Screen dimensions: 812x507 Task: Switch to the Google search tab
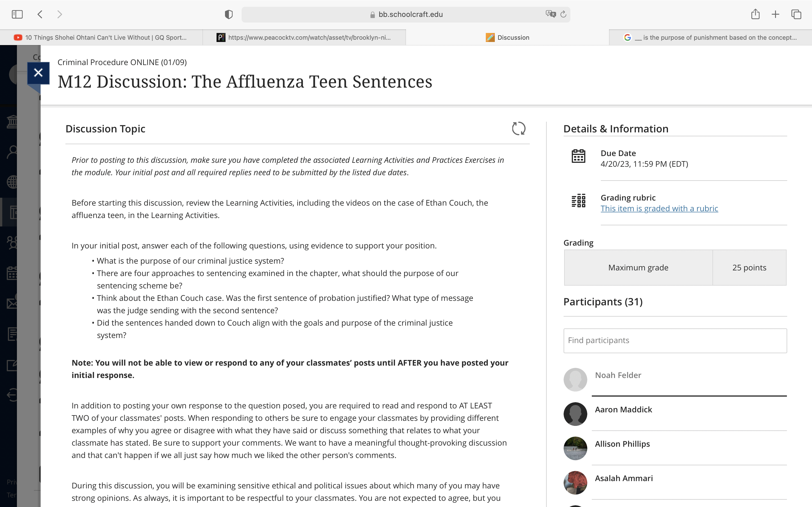click(x=710, y=37)
